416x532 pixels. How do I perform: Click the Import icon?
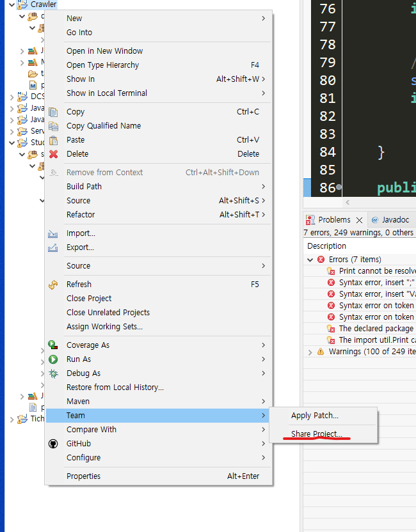coord(52,234)
